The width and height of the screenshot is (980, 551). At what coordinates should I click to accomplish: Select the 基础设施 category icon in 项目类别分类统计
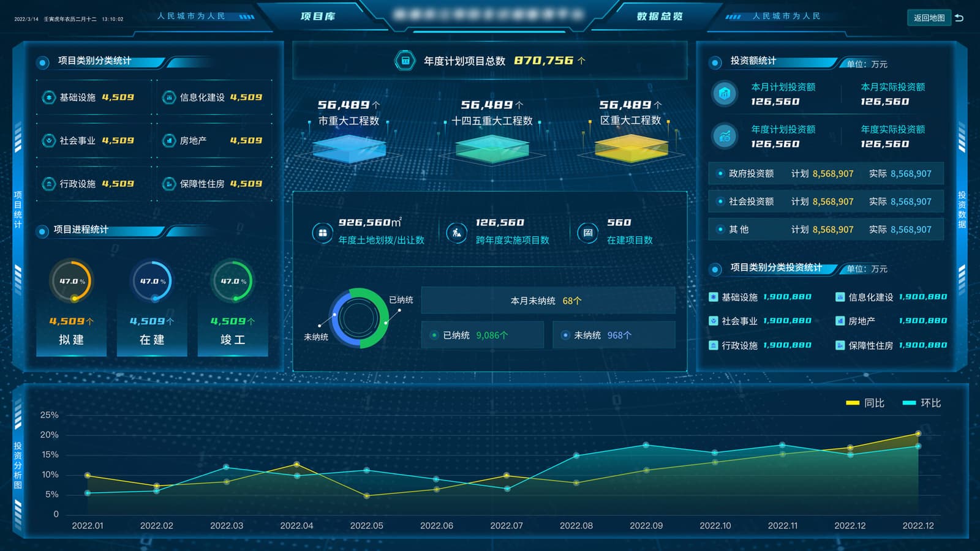click(48, 97)
